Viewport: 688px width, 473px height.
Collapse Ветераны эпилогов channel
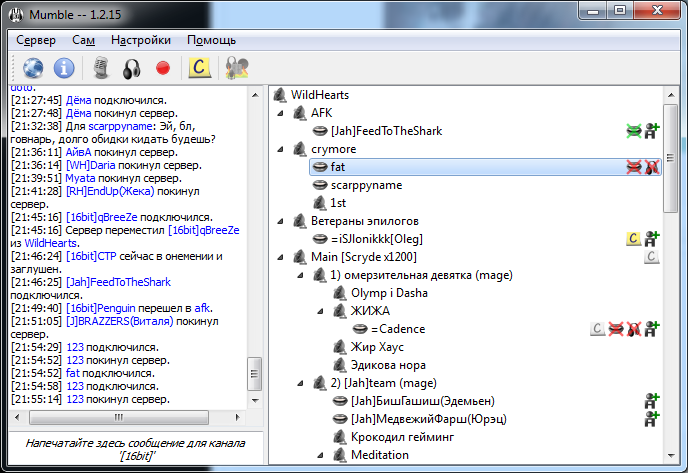pyautogui.click(x=280, y=222)
